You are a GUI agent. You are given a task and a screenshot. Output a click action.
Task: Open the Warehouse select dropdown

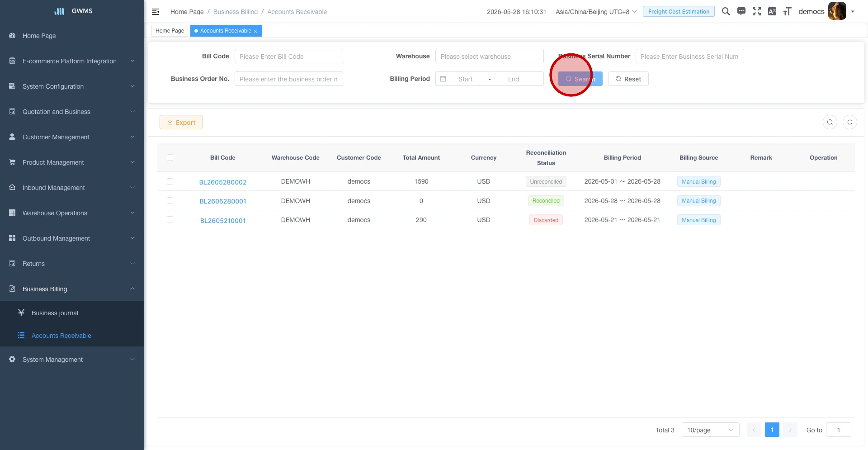pos(489,56)
